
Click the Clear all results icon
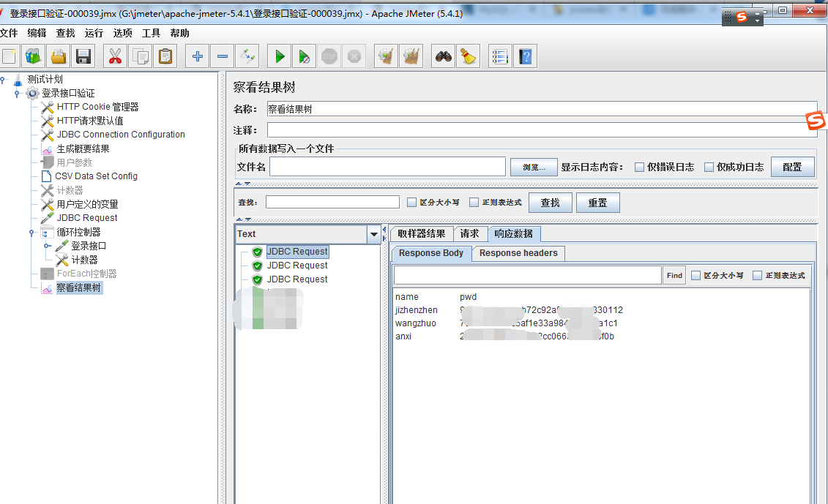pos(411,56)
